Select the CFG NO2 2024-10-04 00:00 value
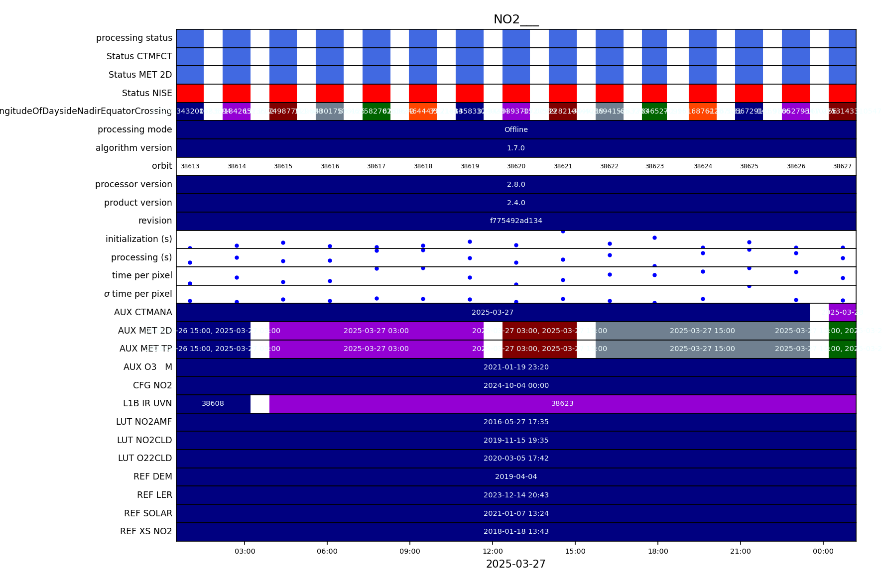Image resolution: width=882 pixels, height=588 pixels. click(x=516, y=385)
